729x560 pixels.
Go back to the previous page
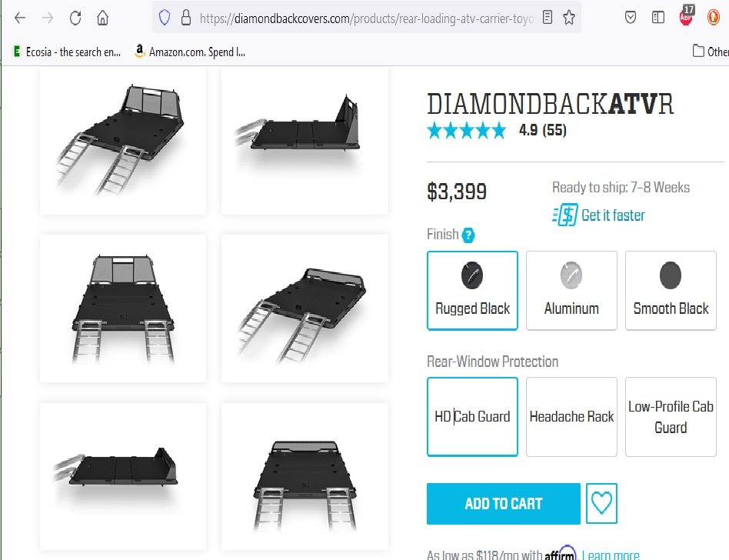tap(20, 18)
